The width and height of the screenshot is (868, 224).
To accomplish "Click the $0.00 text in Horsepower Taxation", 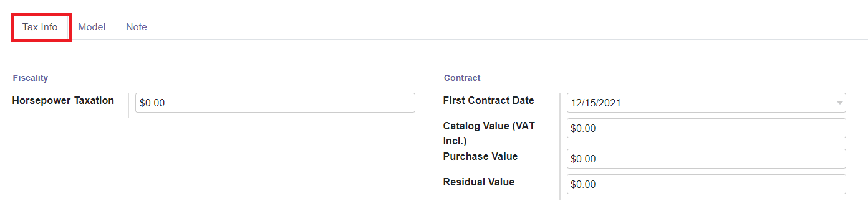I will click(152, 103).
